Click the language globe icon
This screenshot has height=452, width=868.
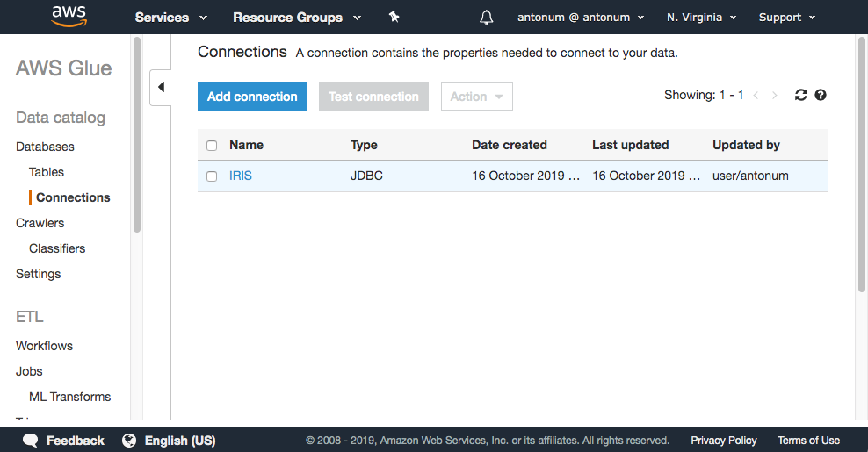coord(129,441)
